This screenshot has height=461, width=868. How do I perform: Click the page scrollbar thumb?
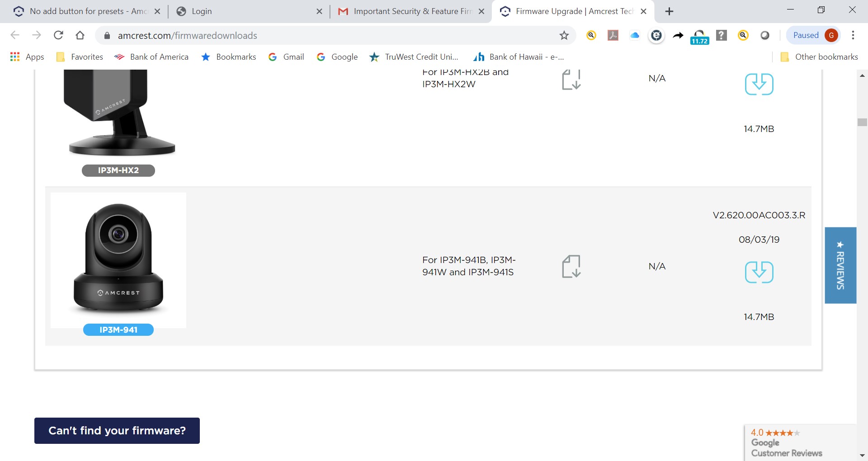pyautogui.click(x=862, y=122)
